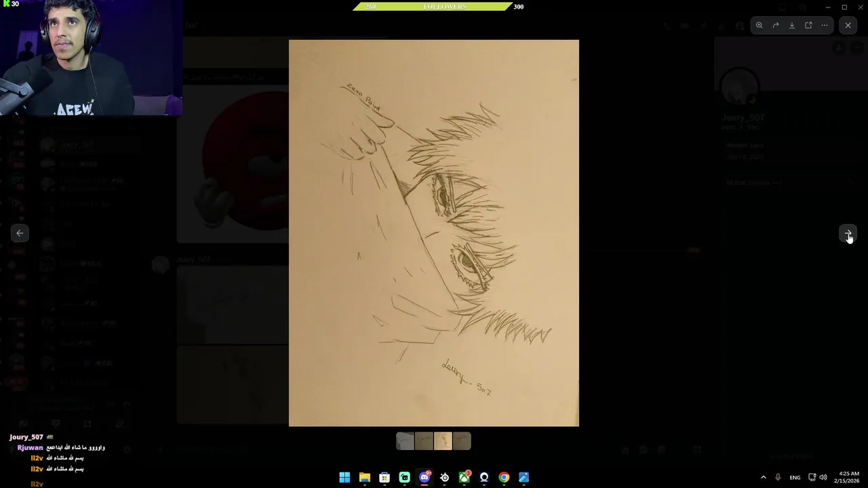Image resolution: width=868 pixels, height=488 pixels.
Task: Select the first thumbnail in the image strip
Action: 405,441
